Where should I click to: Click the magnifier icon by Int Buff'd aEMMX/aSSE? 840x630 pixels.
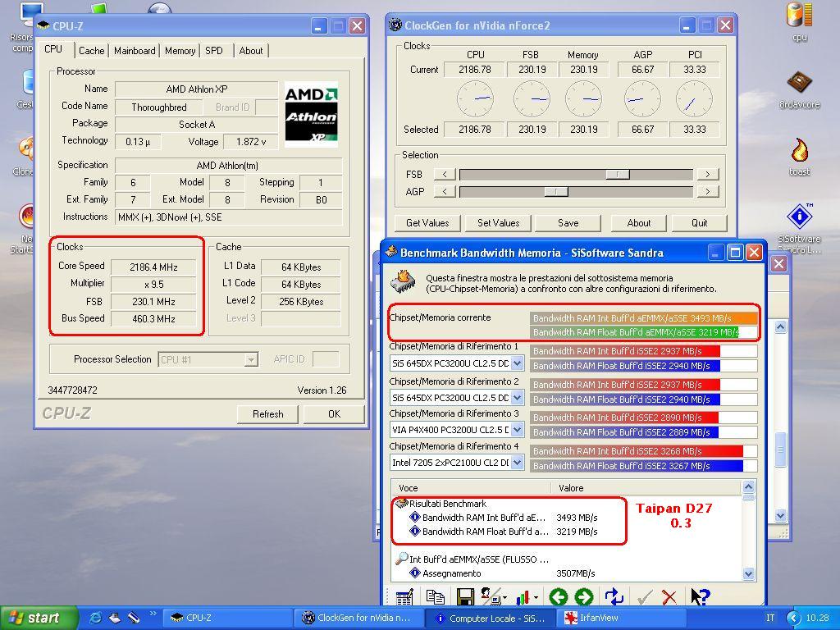click(401, 559)
